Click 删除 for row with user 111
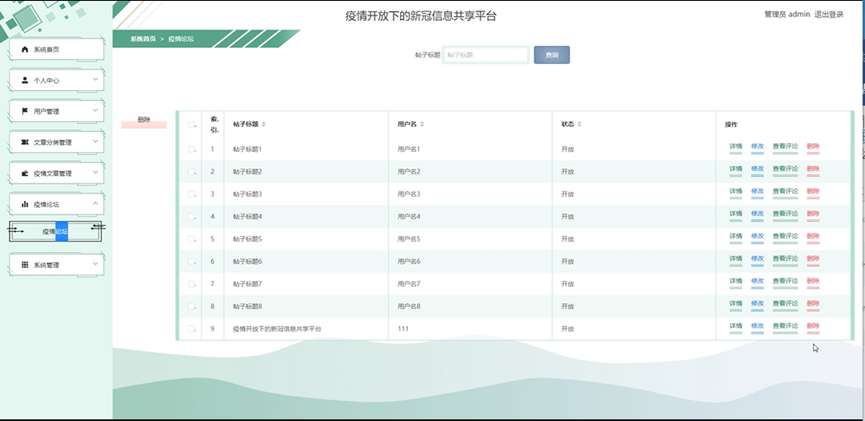The image size is (865, 421). click(813, 327)
